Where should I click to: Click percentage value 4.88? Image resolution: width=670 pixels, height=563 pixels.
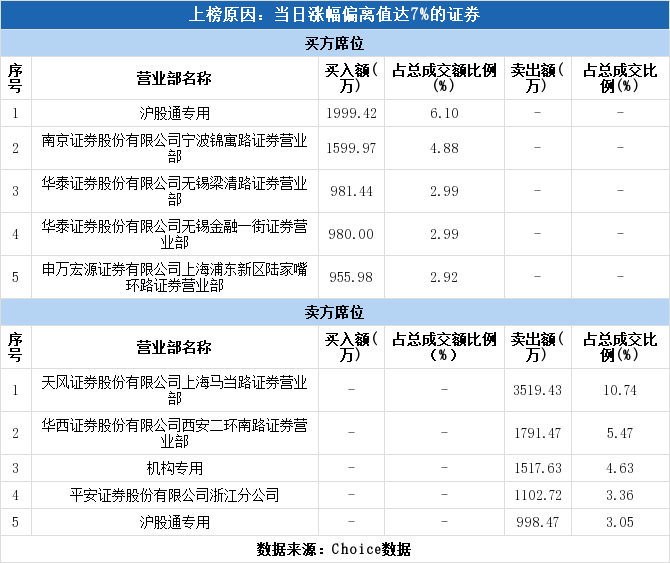[444, 148]
